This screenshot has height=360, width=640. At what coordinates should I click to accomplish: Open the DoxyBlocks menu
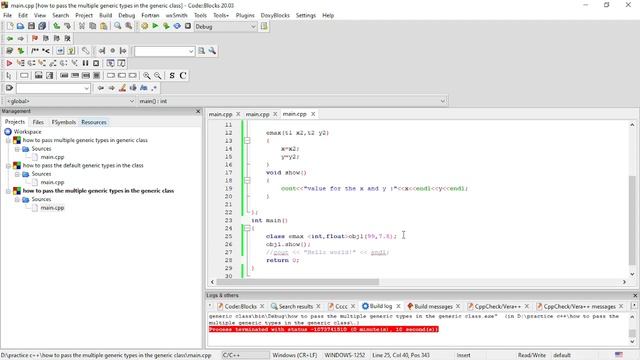275,15
